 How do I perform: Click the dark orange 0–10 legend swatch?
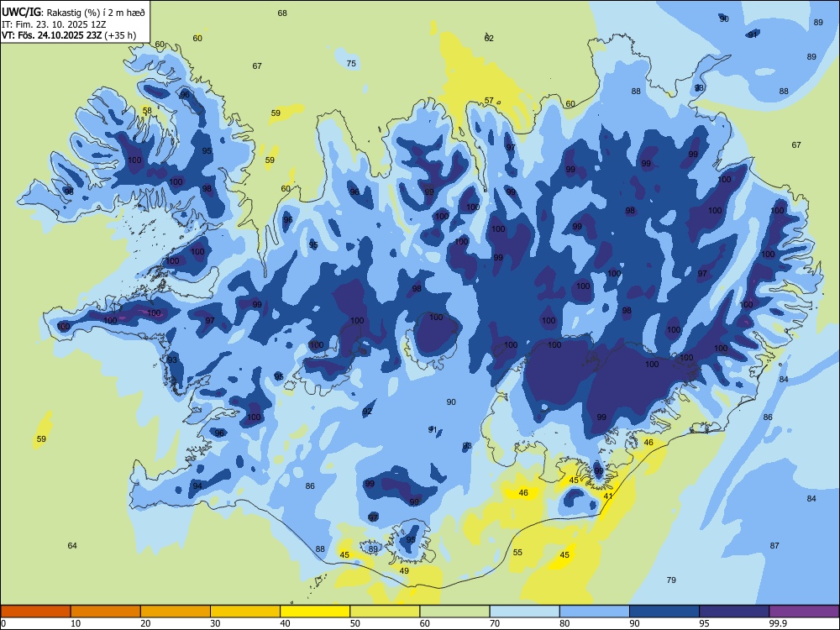[35, 612]
